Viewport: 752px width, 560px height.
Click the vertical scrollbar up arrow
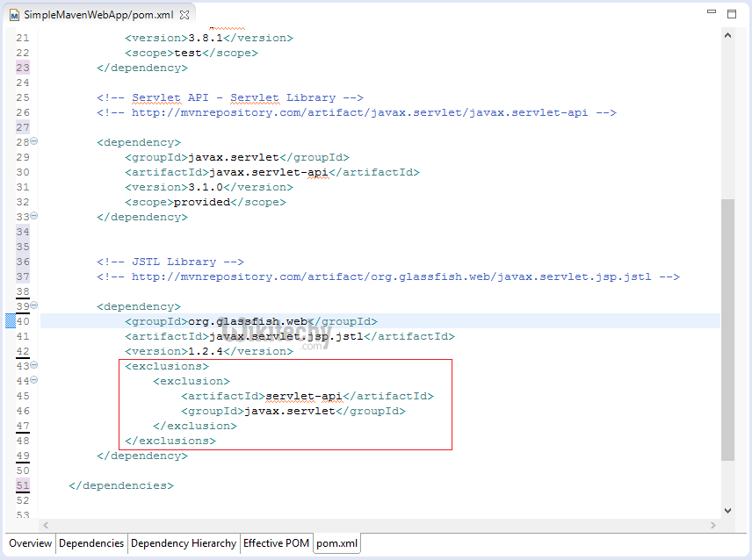tap(727, 35)
